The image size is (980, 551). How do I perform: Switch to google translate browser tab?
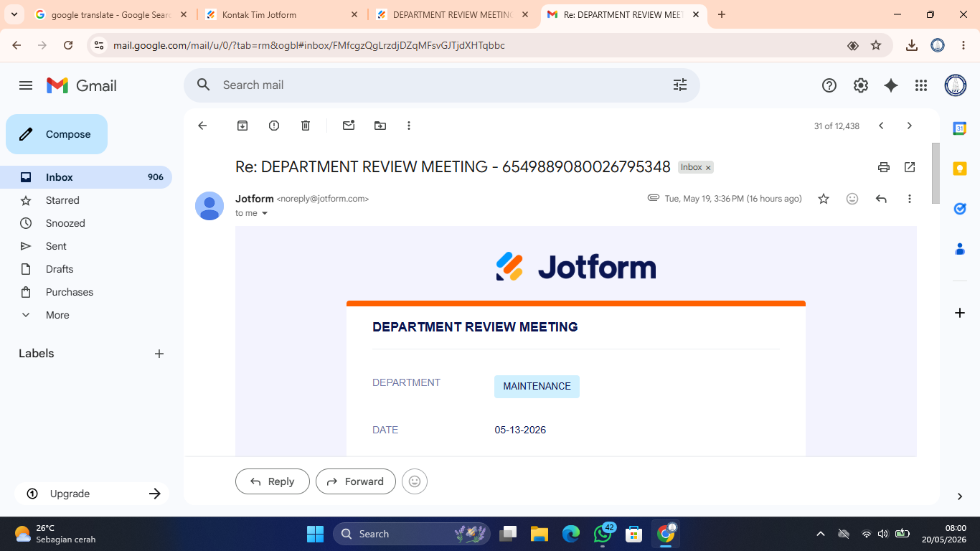(110, 14)
